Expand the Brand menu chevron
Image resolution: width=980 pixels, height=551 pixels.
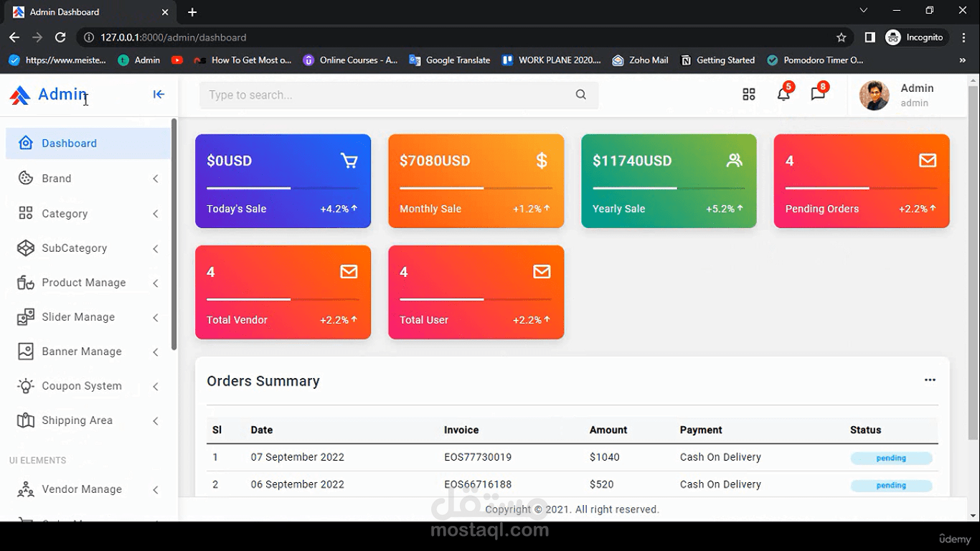tap(156, 179)
